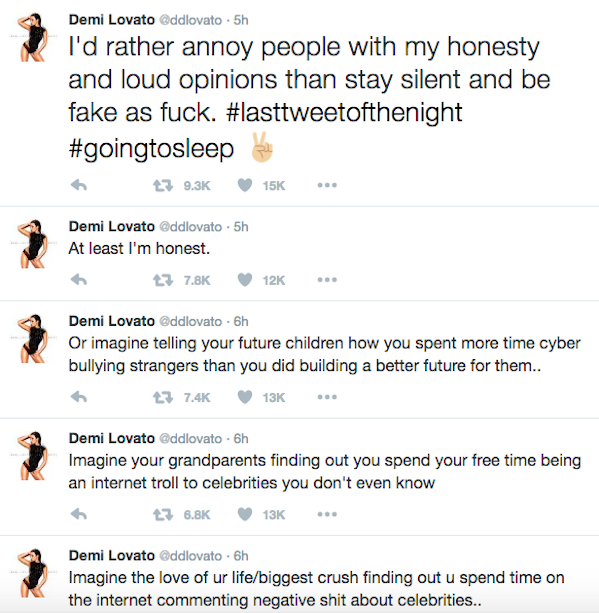Open the @ddlovato handle on the top tweet
Viewport: 599px width, 613px height.
[x=190, y=20]
